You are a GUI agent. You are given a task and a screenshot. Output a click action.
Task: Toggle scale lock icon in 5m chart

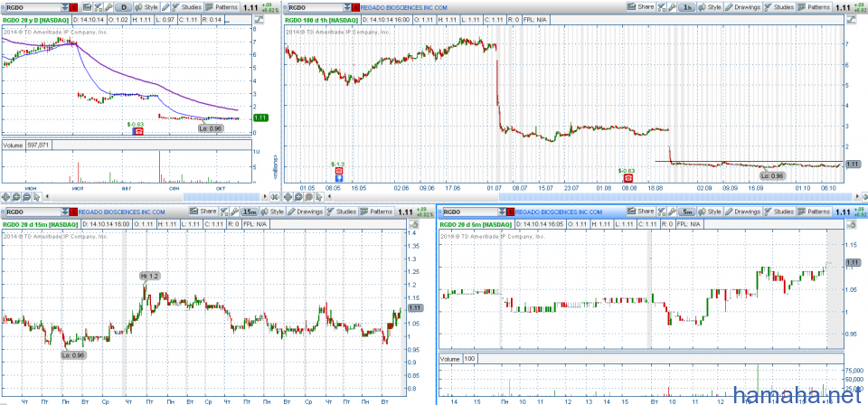[x=852, y=224]
